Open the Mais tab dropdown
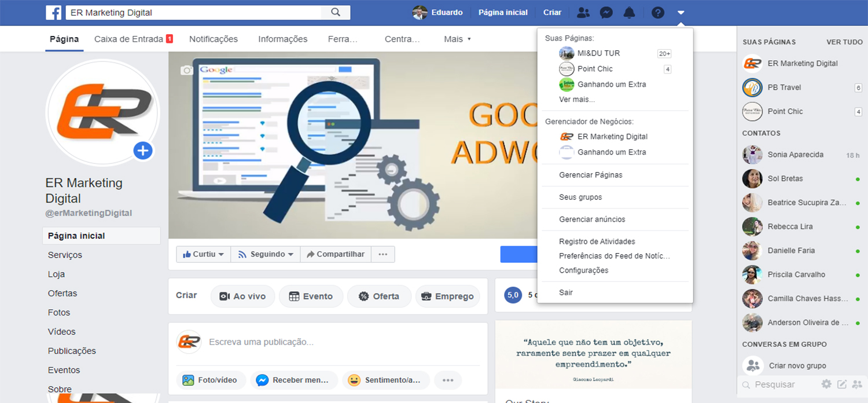868x403 pixels. [x=457, y=39]
